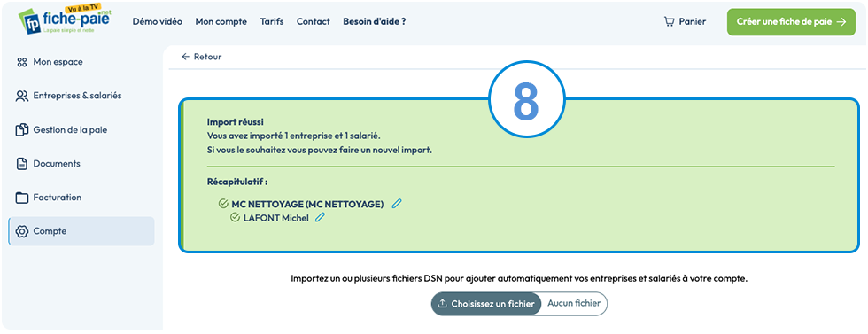Go back using the Retour link
Screen dimensions: 868x334
click(202, 57)
